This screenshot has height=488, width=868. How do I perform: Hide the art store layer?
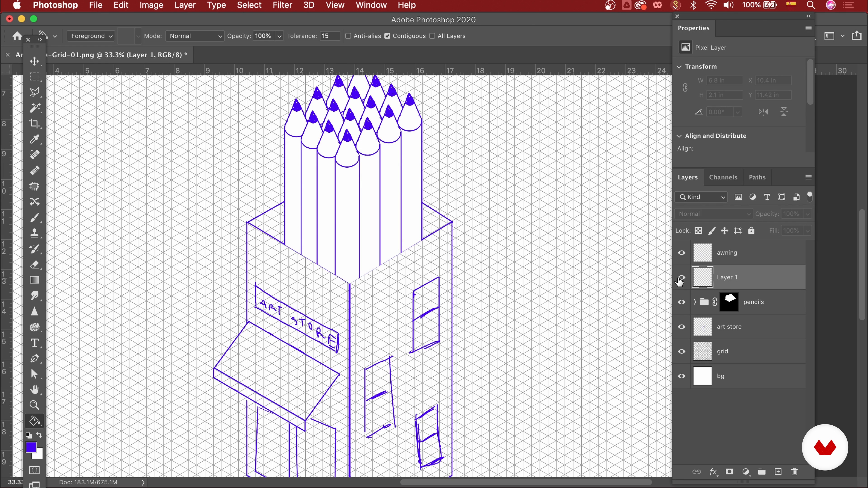[x=682, y=326]
